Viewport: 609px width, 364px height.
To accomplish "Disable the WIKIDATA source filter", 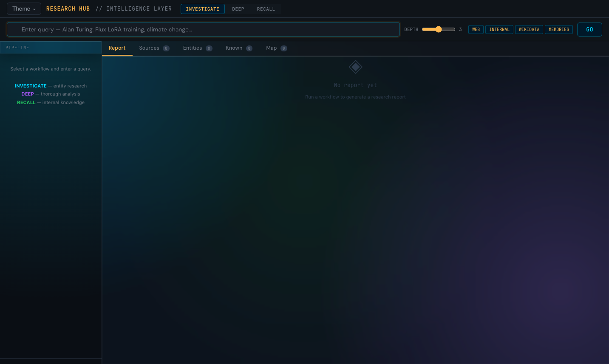I will [x=529, y=29].
